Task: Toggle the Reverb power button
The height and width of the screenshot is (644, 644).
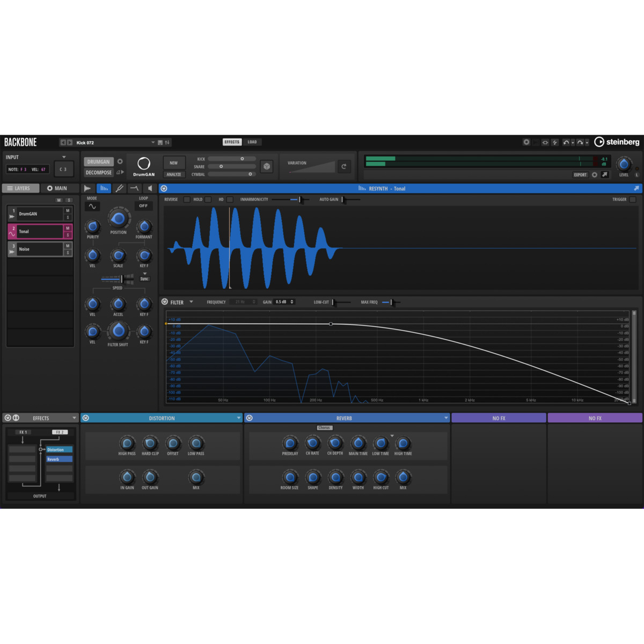Action: [x=250, y=418]
